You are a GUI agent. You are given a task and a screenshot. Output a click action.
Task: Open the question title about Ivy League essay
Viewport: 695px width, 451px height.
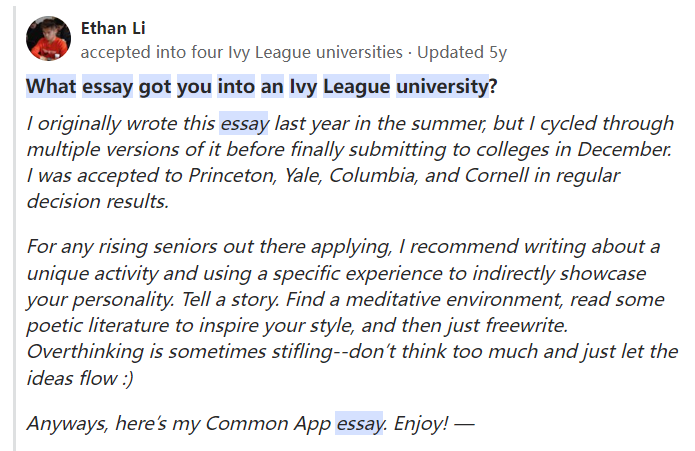pyautogui.click(x=262, y=86)
